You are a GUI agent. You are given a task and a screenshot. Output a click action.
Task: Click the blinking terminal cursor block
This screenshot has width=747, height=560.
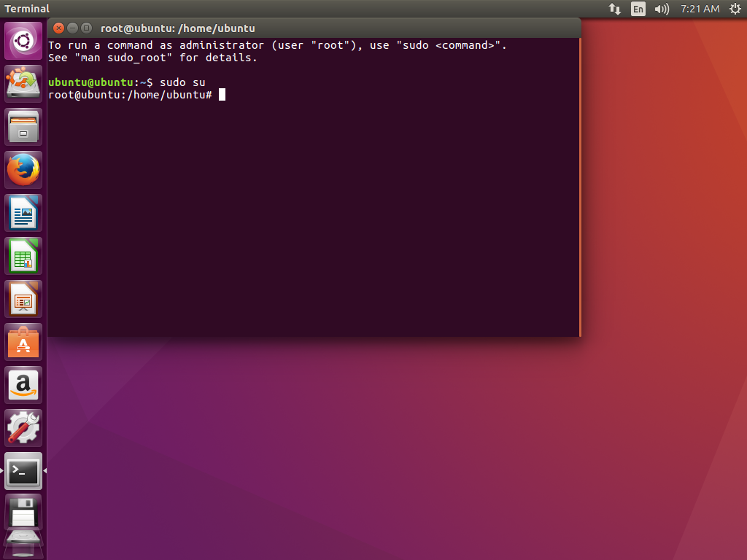click(x=222, y=95)
